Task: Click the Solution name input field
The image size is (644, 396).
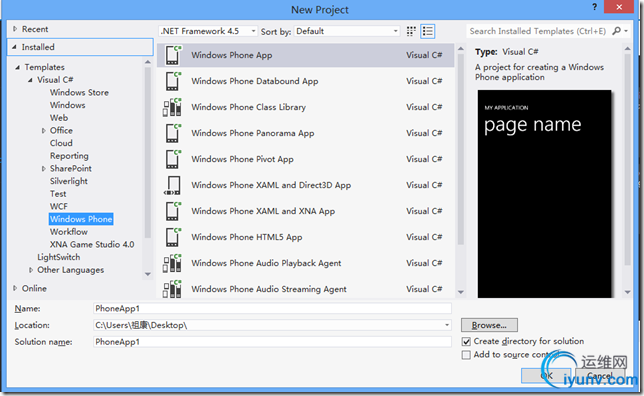Action: [x=272, y=342]
